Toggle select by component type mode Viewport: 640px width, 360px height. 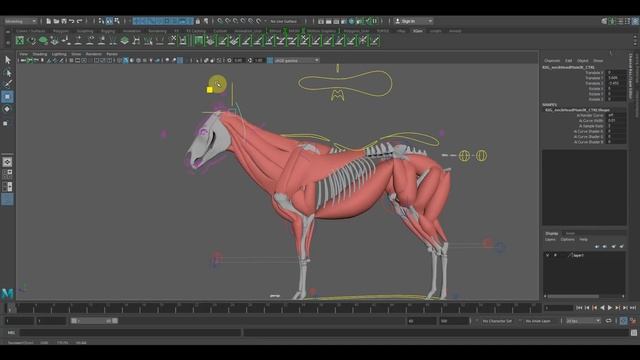[117, 21]
